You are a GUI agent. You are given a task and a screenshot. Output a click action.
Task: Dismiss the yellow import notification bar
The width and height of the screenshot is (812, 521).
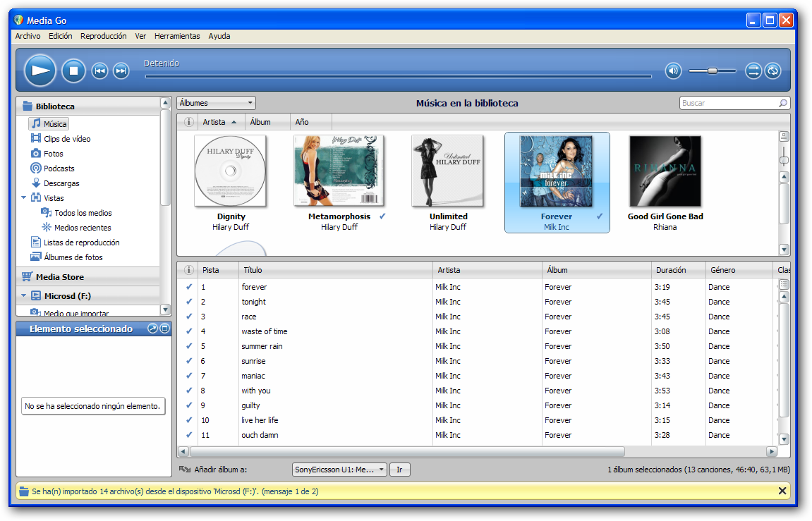pyautogui.click(x=782, y=491)
